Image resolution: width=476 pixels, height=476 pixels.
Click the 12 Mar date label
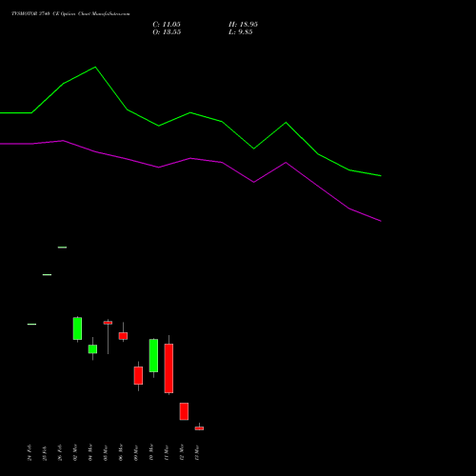(182, 452)
